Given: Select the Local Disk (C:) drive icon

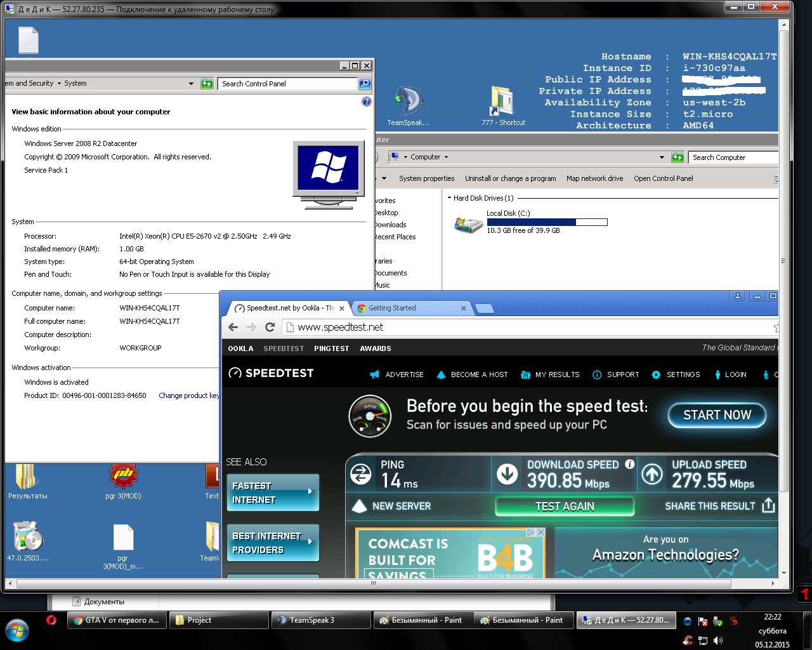Looking at the screenshot, I should pyautogui.click(x=469, y=224).
